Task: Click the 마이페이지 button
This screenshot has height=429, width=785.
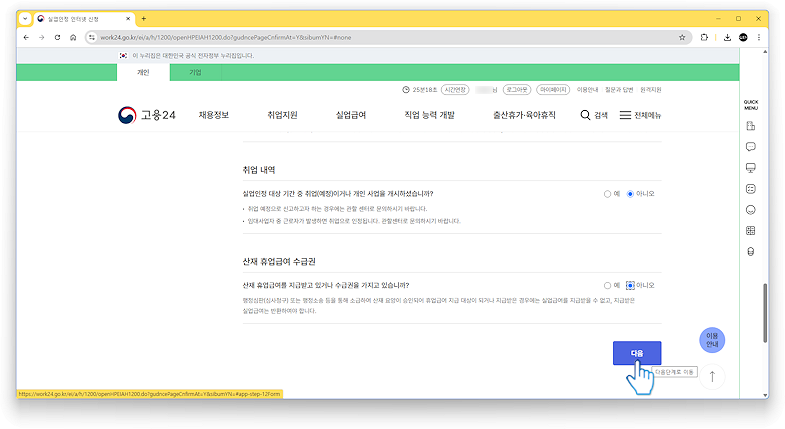Action: point(553,90)
